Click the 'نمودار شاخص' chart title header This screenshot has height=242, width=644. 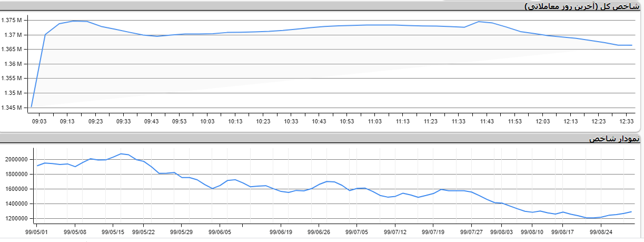tap(614, 139)
